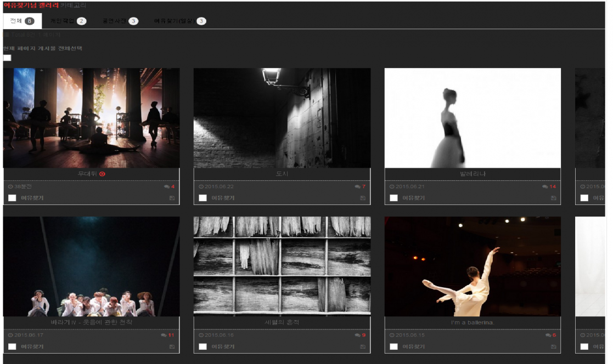The image size is (613, 364).
Task: Click the comment count 14 on 발레리나
Action: pyautogui.click(x=553, y=187)
